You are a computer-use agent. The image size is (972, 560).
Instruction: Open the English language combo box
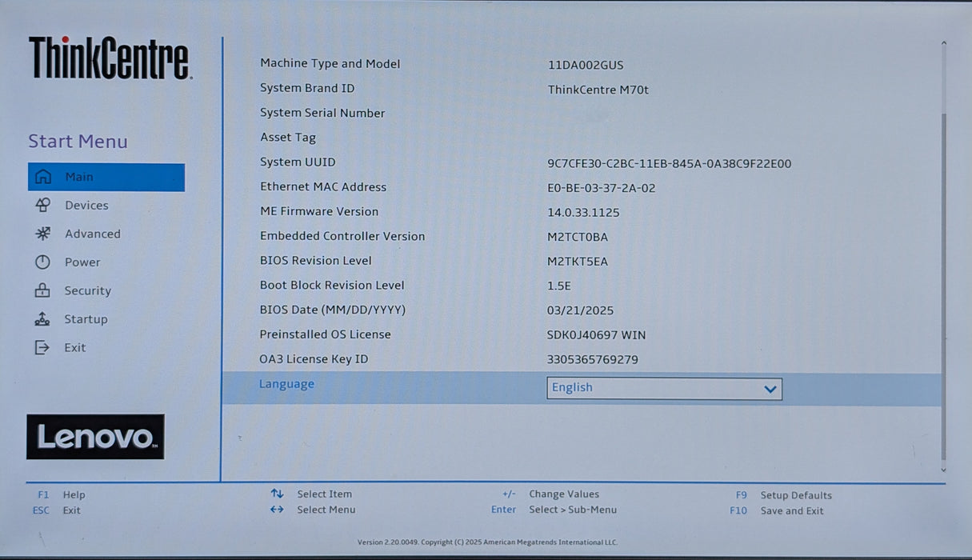(x=664, y=389)
